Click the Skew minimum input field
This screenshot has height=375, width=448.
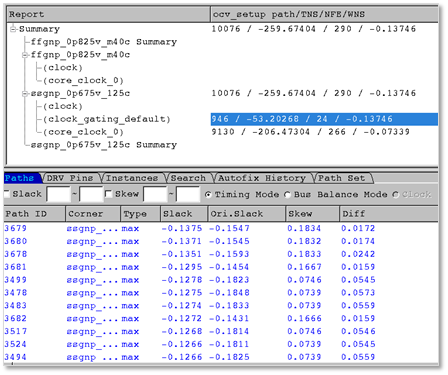pos(155,194)
